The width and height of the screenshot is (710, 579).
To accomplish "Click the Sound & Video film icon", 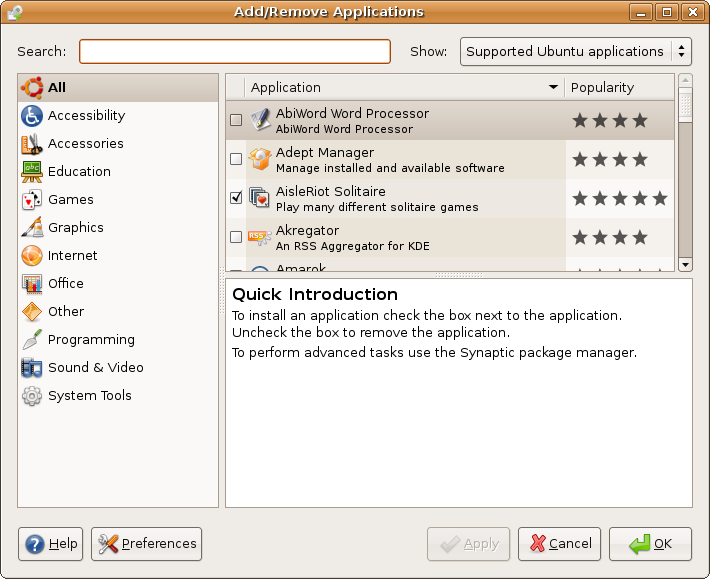I will point(32,368).
